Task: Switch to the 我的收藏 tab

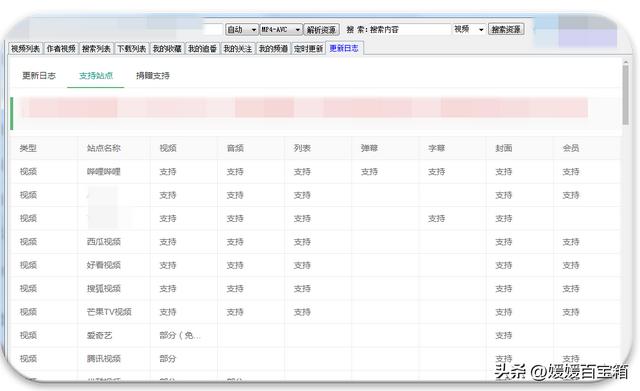Action: point(167,49)
